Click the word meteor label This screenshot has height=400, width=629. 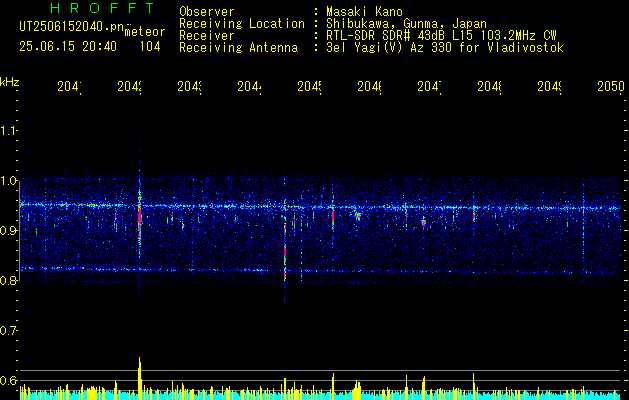[145, 32]
